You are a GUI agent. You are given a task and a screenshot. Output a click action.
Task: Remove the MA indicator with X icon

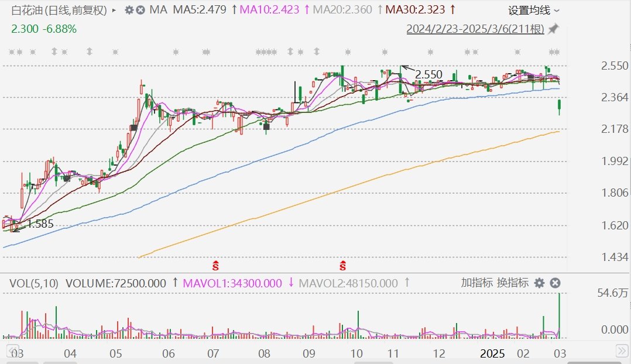tap(140, 10)
